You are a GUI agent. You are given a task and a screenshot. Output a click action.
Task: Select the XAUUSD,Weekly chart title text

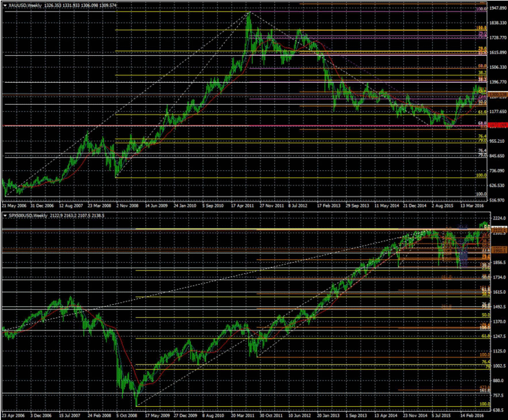[x=26, y=6]
